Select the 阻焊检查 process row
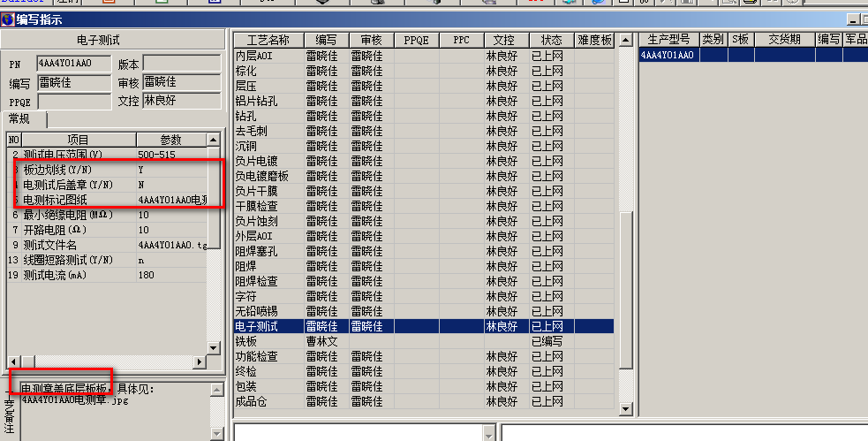The image size is (868, 441). pos(424,281)
